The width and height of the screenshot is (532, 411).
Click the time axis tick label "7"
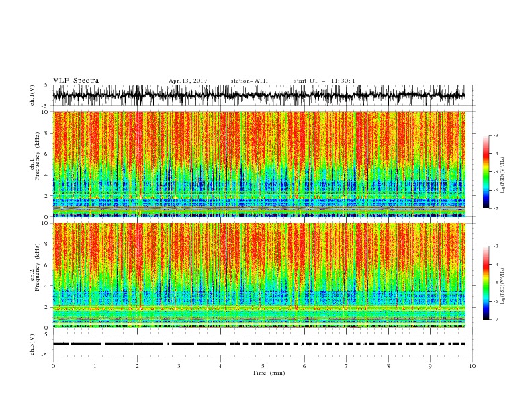347,366
